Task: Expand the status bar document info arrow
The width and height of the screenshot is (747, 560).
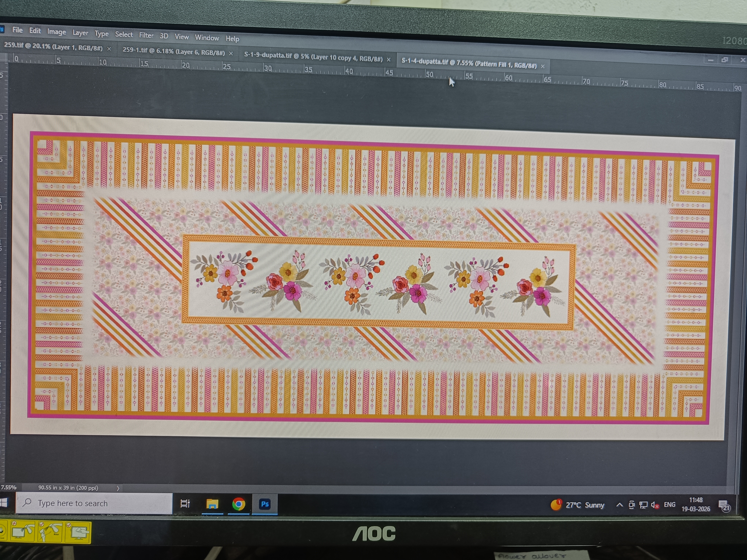Action: point(118,488)
